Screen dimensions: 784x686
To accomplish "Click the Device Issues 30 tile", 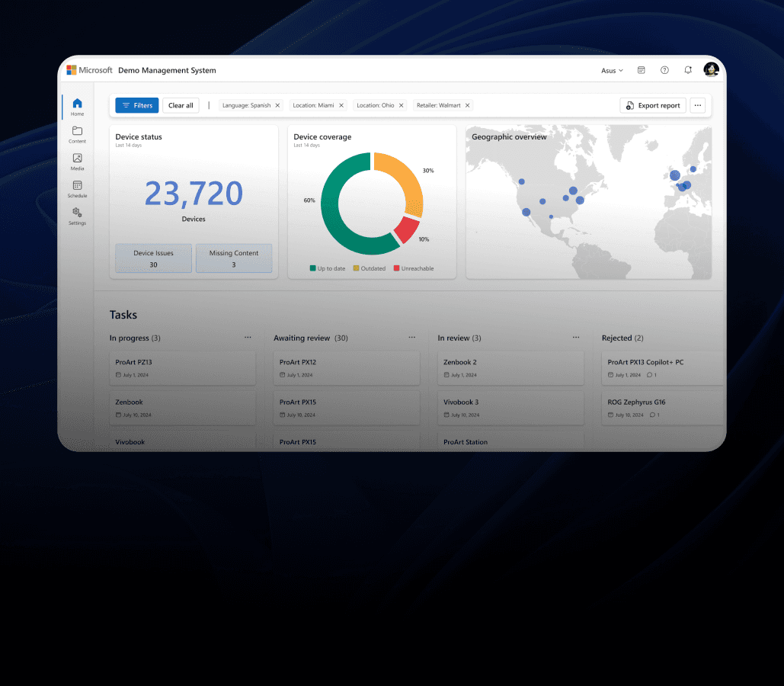I will click(x=153, y=258).
